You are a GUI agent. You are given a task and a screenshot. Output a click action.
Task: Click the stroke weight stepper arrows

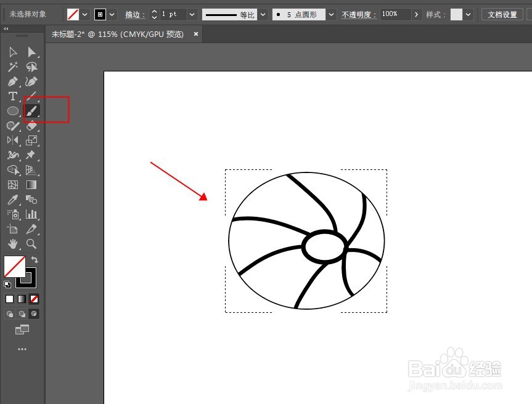point(154,14)
